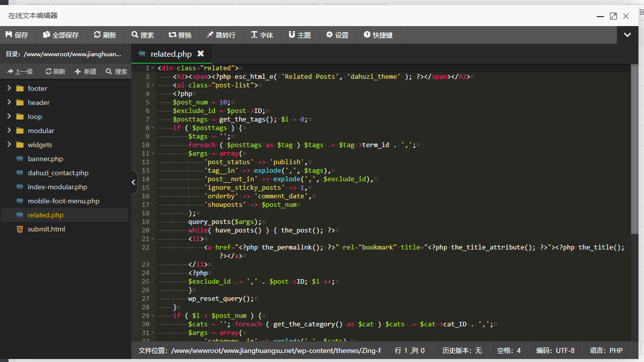The height and width of the screenshot is (362, 644).
Task: Expand the widgets folder arrow
Action: pyautogui.click(x=9, y=145)
